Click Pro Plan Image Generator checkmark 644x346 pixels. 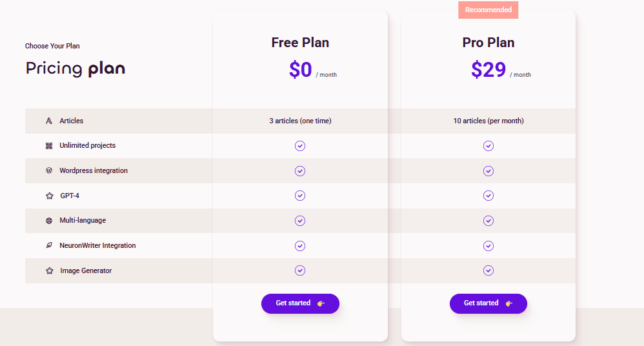[488, 270]
